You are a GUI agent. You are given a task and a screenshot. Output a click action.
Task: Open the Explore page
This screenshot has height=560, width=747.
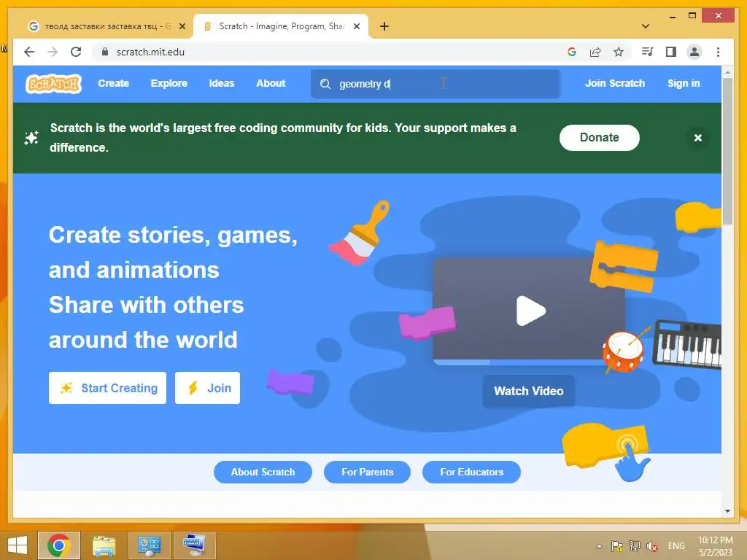pos(169,83)
